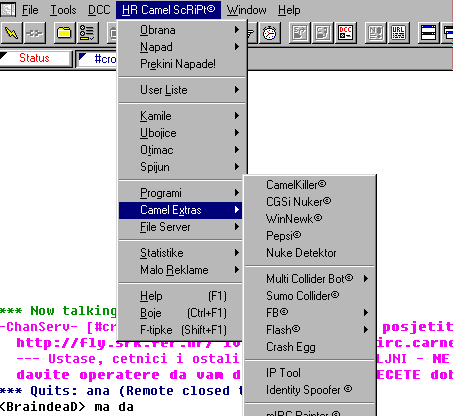Open IP Tool from the submenu
Image resolution: width=453 pixels, height=416 pixels.
point(309,372)
